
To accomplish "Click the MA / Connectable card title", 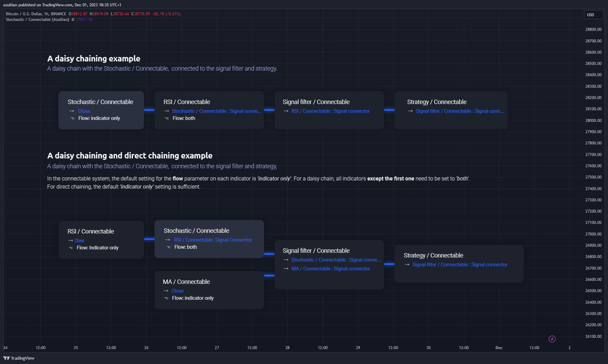I will tap(186, 282).
